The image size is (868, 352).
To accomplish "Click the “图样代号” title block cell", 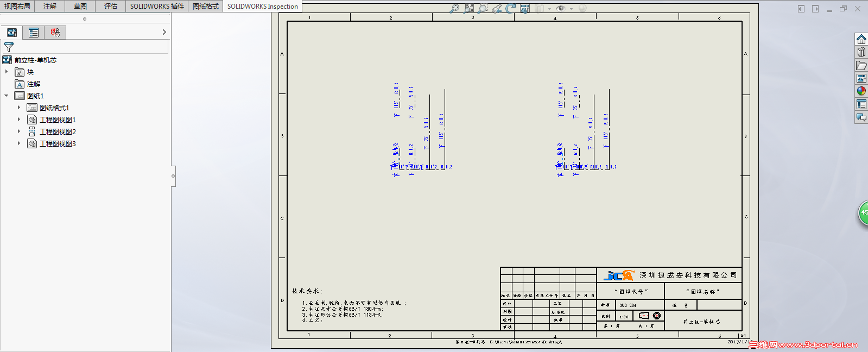I will 631,292.
